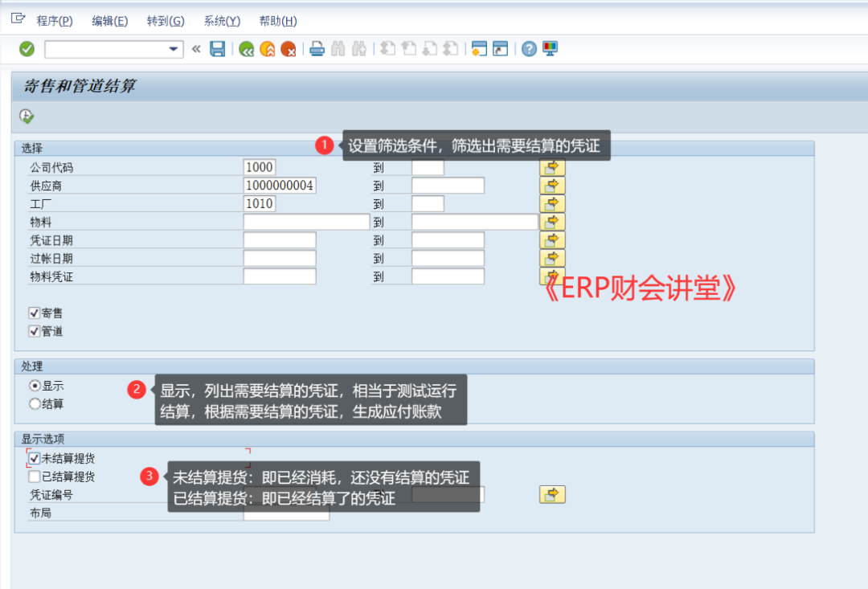Viewport: 868px width, 589px height.
Task: Open the 转到(G) menu
Action: [166, 21]
